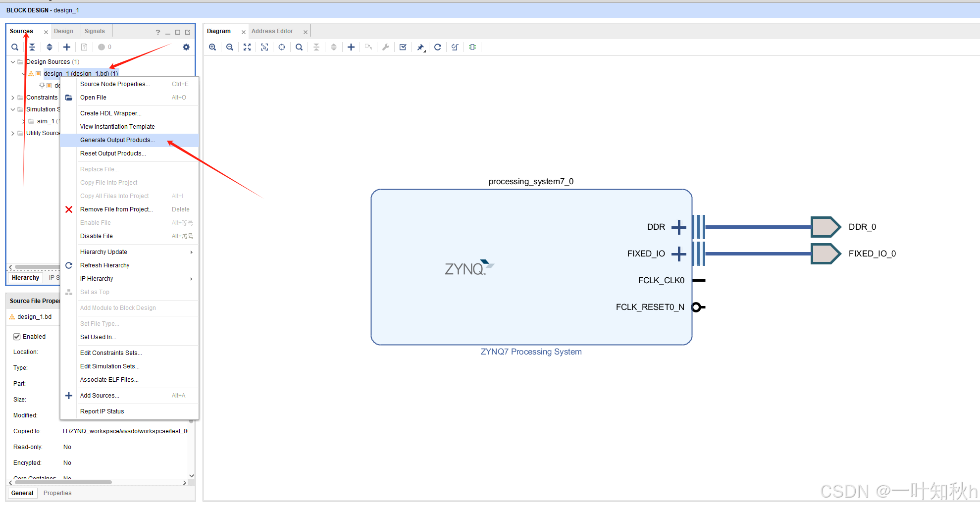980x508 pixels.
Task: Expand all blocks in Diagram toolbar
Action: [334, 47]
